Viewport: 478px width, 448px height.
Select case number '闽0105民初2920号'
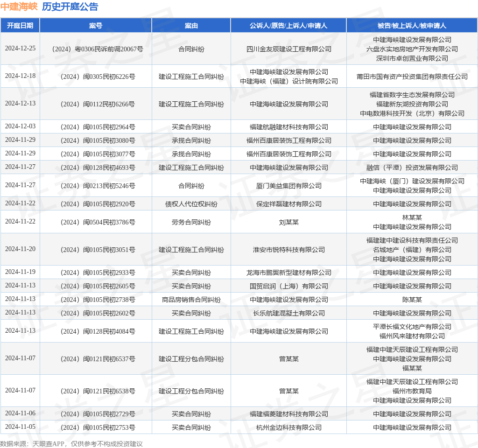click(x=109, y=204)
